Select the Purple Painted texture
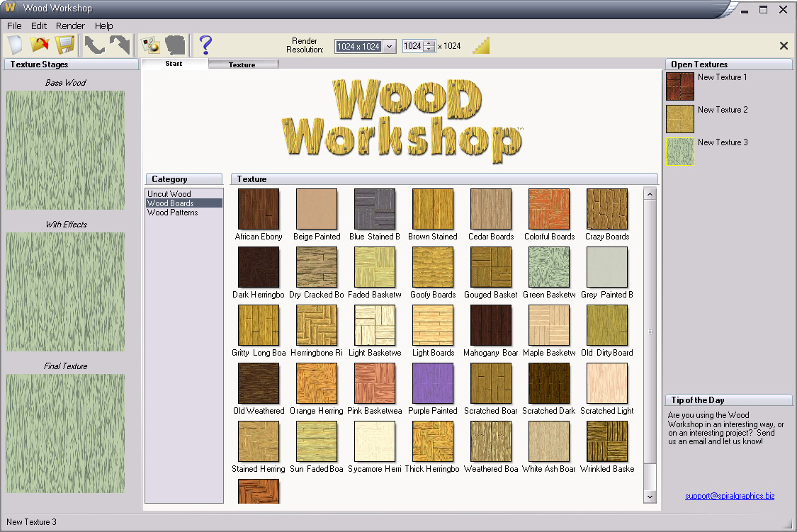This screenshot has width=797, height=532. click(x=433, y=383)
